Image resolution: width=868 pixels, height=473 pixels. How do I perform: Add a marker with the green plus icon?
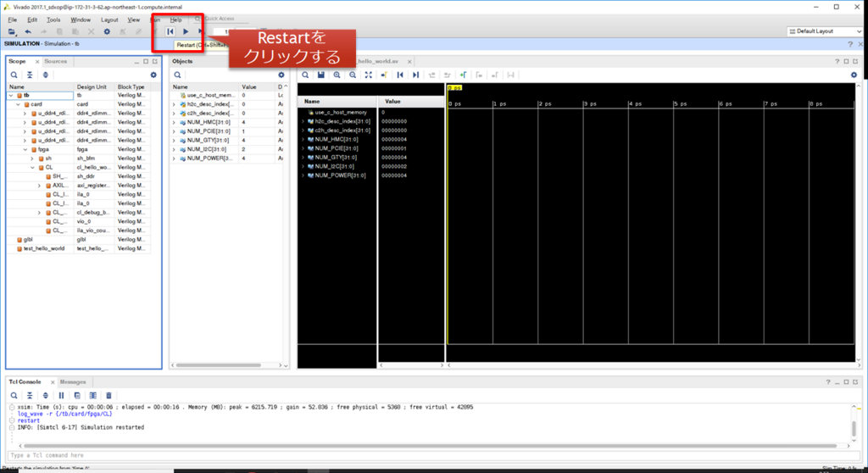click(x=464, y=75)
